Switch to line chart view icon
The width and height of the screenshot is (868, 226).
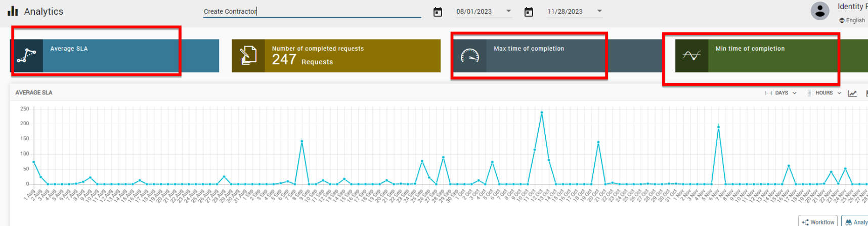[852, 93]
